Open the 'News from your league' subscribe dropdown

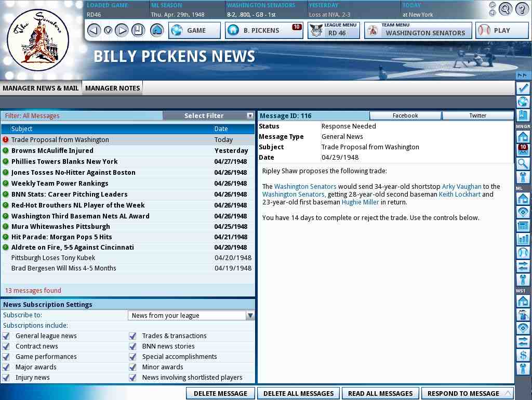(191, 315)
